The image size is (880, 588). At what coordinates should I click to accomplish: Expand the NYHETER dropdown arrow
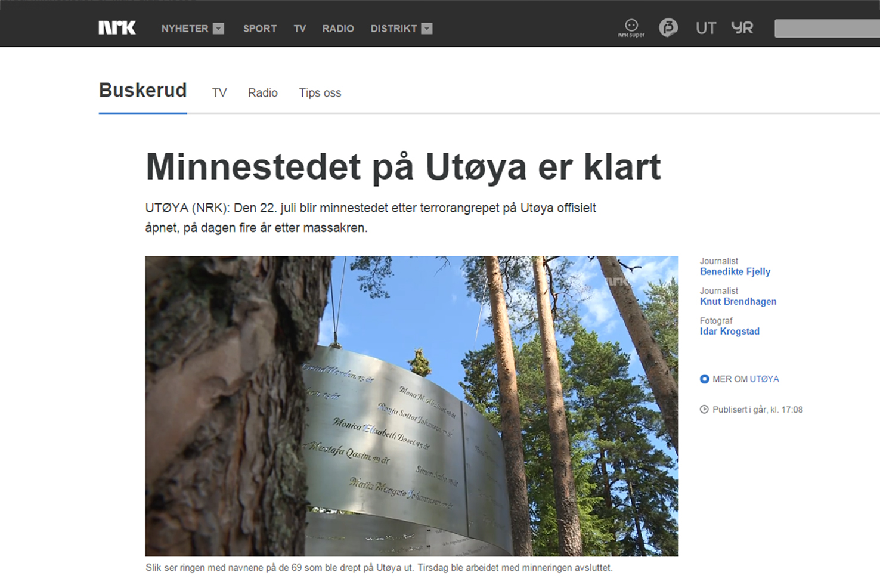click(219, 29)
